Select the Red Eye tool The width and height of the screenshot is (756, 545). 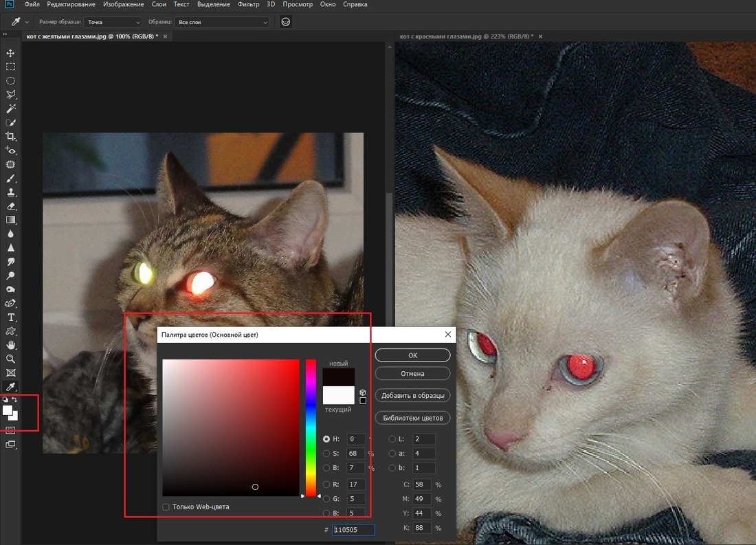click(10, 151)
